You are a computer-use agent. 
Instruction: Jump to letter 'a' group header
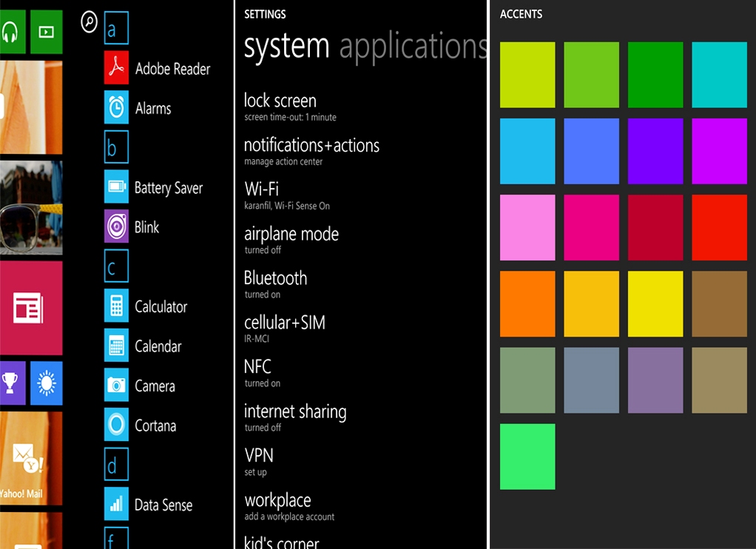[x=116, y=28]
